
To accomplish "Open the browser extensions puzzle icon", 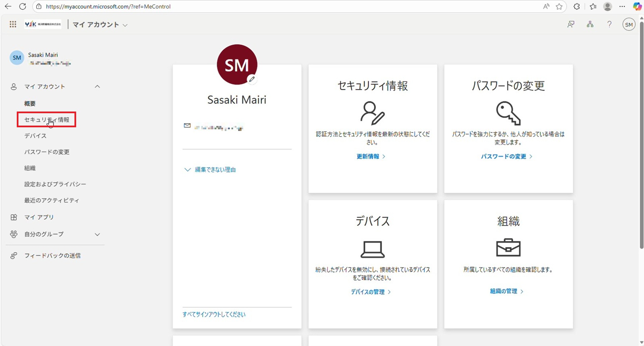I will [x=577, y=6].
